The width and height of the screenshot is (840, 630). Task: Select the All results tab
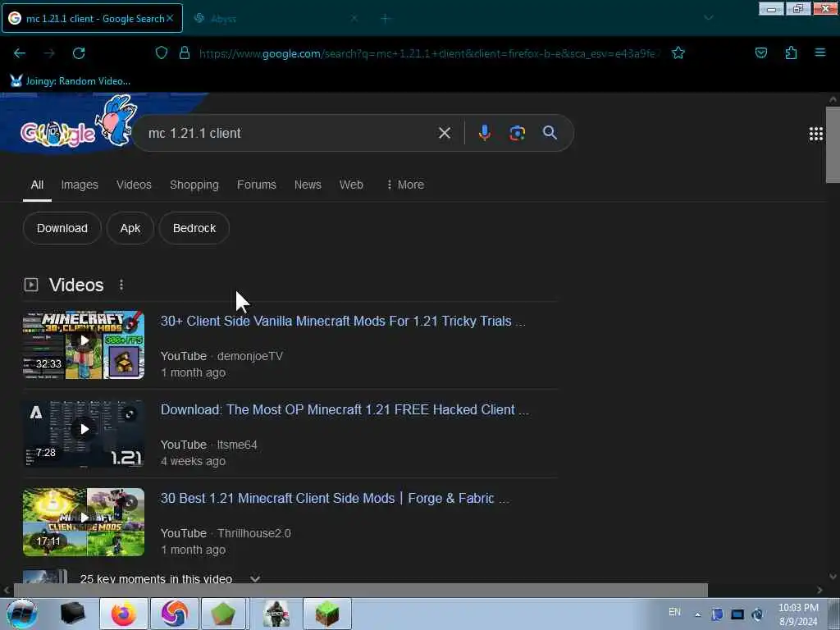coord(37,185)
